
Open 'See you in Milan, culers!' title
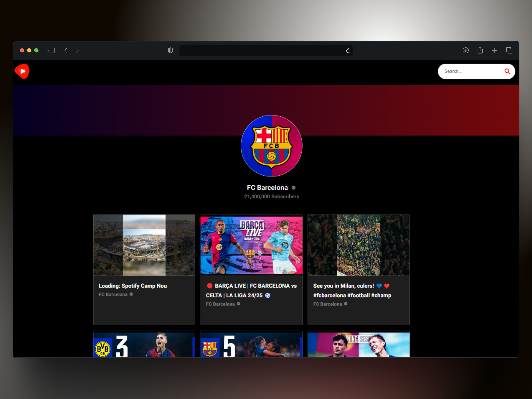coord(352,291)
